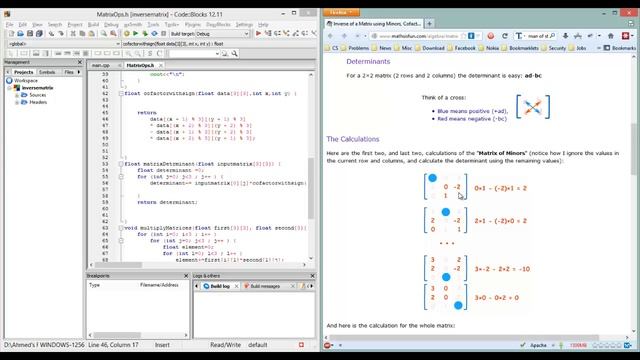
Task: Click Firefox Back arrow
Action: coord(330,36)
